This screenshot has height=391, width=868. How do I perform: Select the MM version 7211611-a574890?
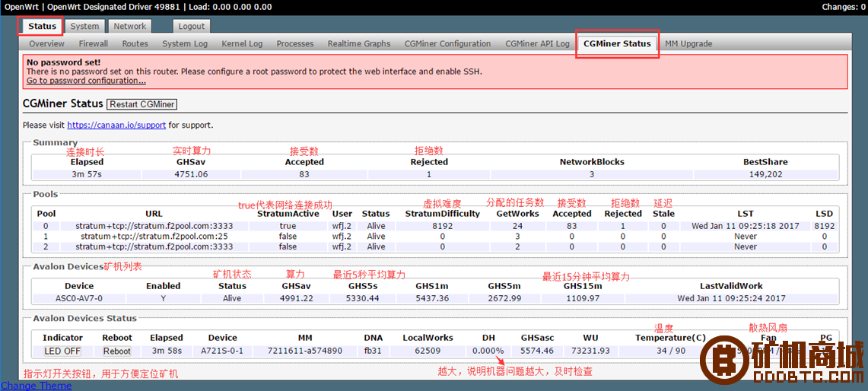click(304, 351)
